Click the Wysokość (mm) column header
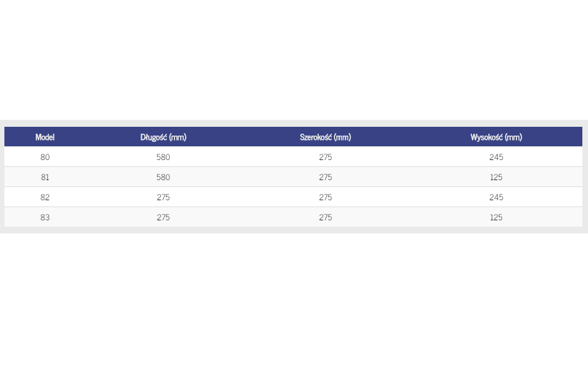The height and width of the screenshot is (381, 588). (496, 137)
